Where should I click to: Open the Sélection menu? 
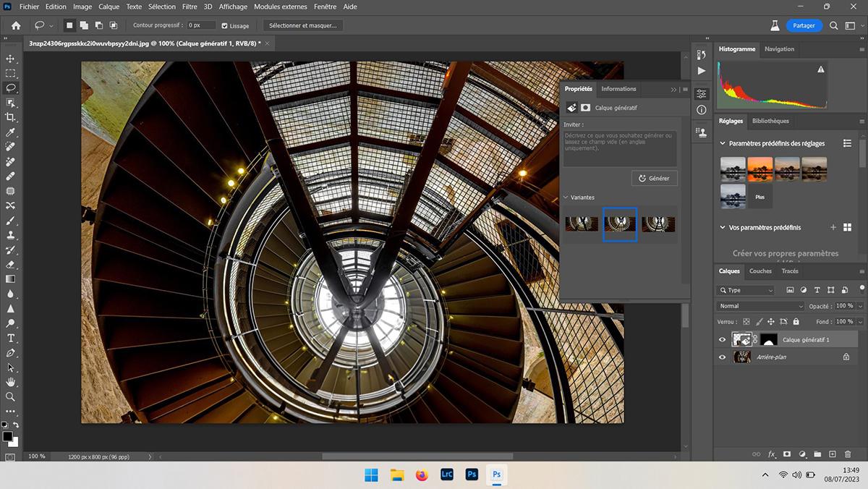162,7
